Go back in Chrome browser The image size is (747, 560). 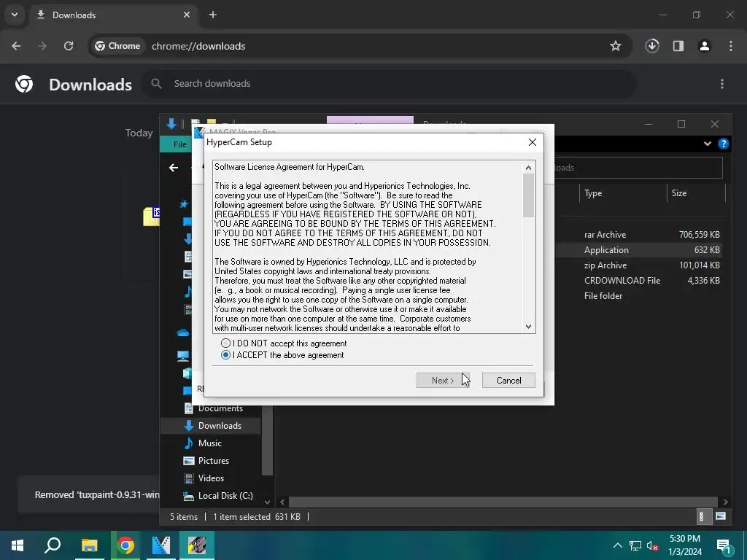tap(16, 46)
